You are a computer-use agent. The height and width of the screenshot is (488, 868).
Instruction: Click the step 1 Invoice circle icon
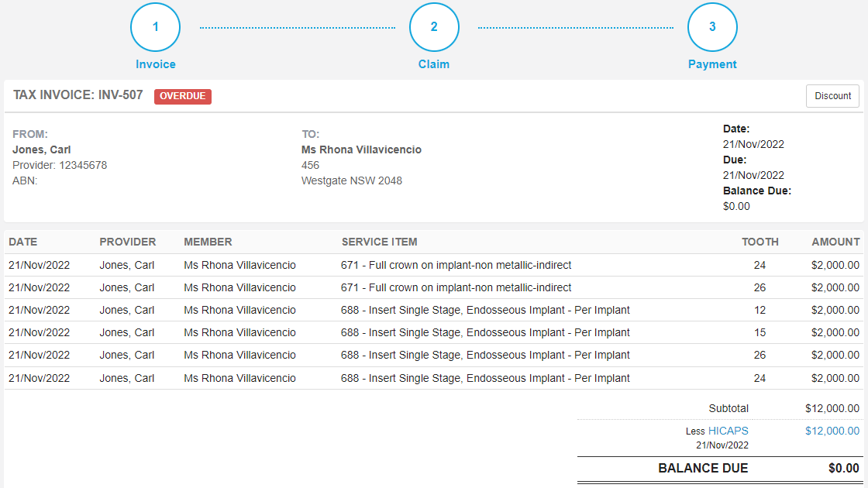coord(155,27)
